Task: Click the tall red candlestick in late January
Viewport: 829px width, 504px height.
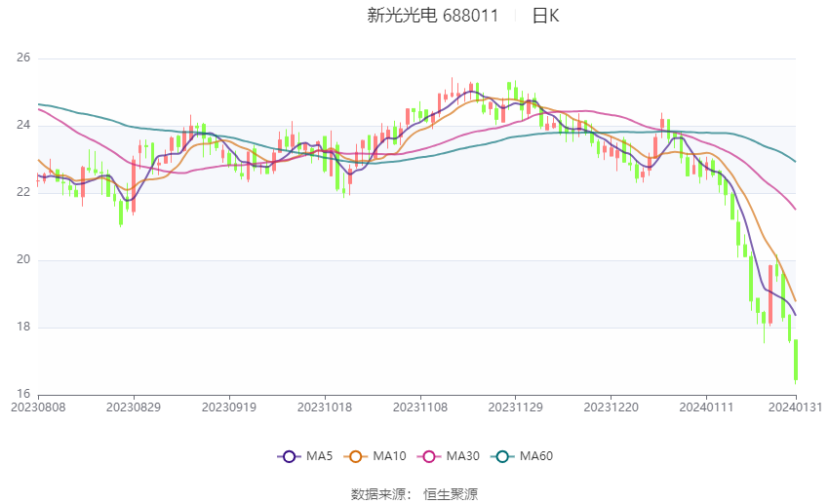Action: 770,294
